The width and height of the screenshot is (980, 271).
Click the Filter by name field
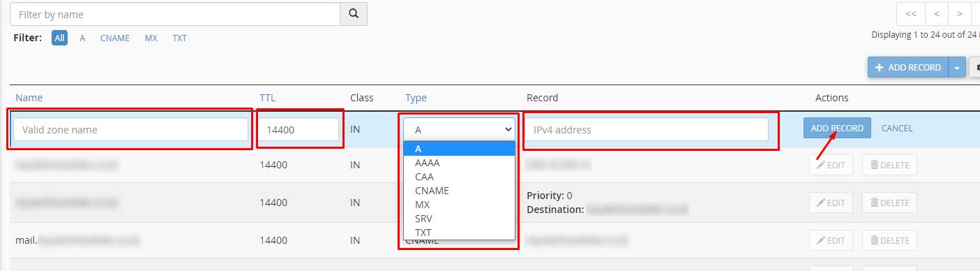pos(175,14)
